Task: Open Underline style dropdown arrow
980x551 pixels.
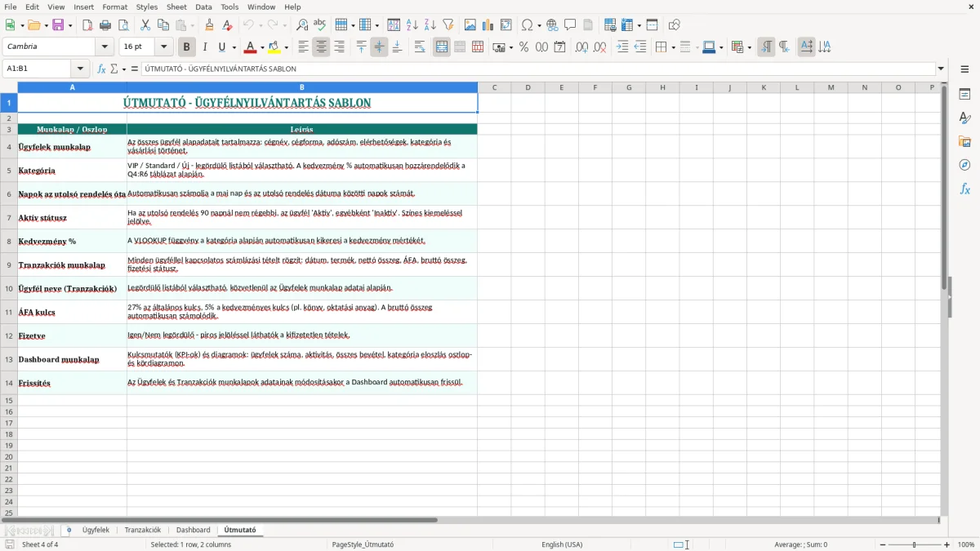Action: tap(234, 47)
